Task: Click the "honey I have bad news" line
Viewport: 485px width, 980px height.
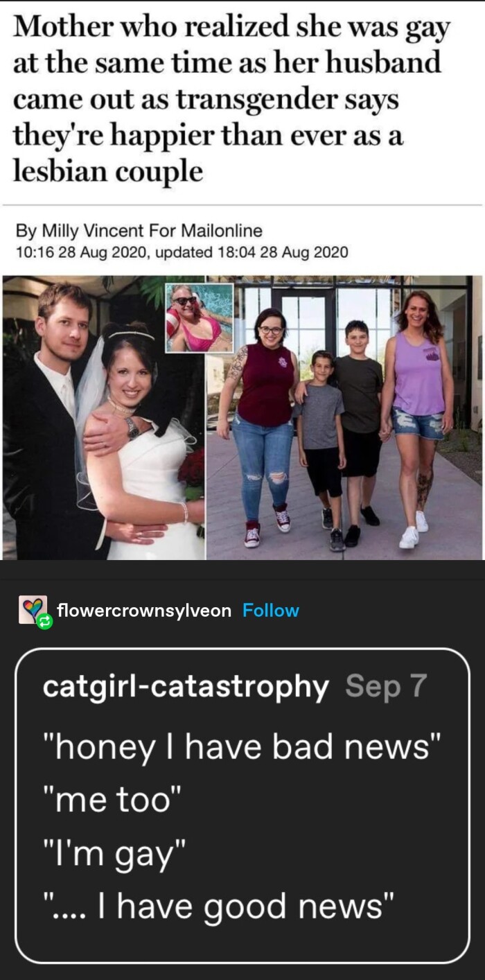Action: click(x=242, y=748)
